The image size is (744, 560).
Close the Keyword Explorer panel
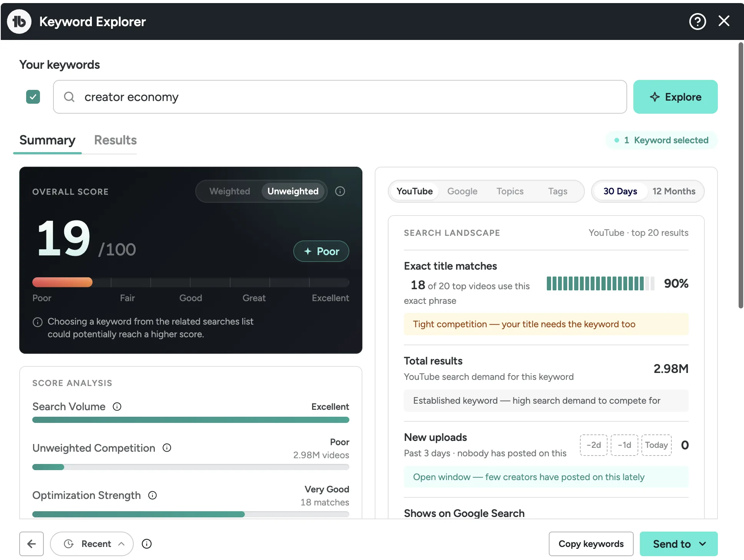[x=724, y=21]
